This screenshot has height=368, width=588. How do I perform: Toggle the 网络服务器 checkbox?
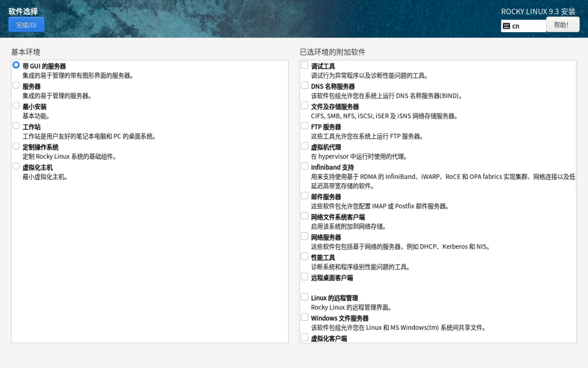point(304,236)
